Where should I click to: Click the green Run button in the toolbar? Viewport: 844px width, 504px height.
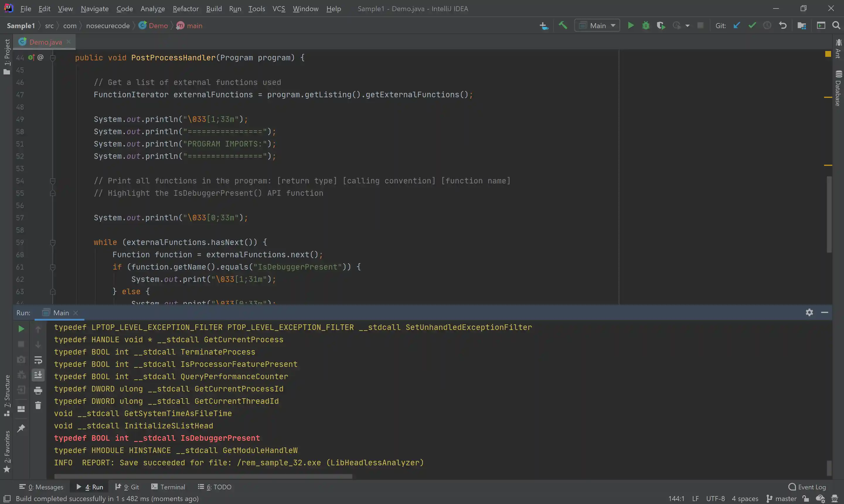(x=630, y=25)
